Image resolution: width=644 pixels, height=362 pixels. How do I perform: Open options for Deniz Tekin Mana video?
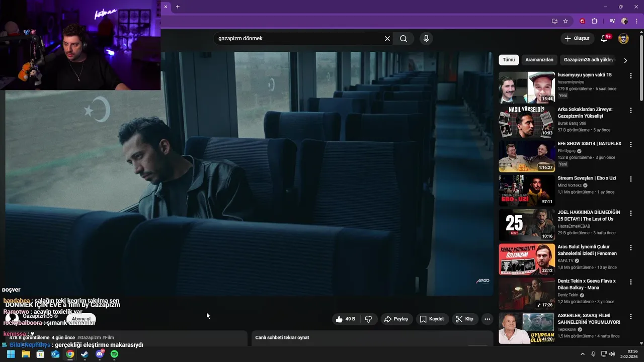[x=631, y=282]
